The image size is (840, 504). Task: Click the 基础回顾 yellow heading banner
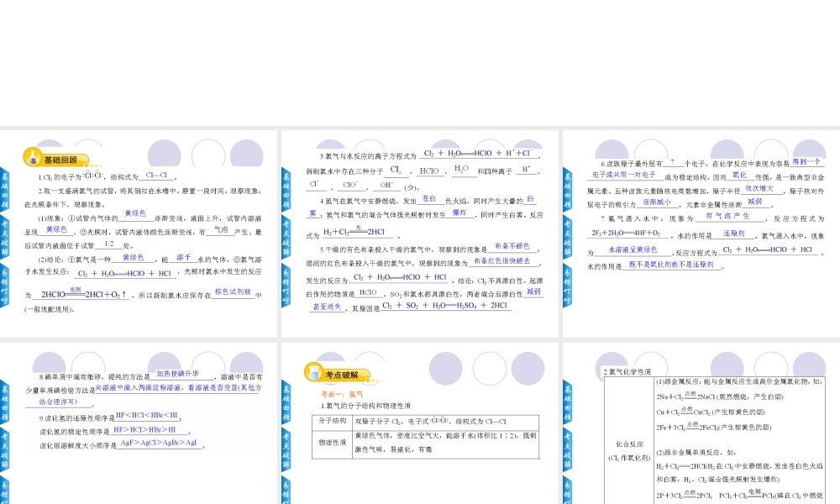click(60, 160)
